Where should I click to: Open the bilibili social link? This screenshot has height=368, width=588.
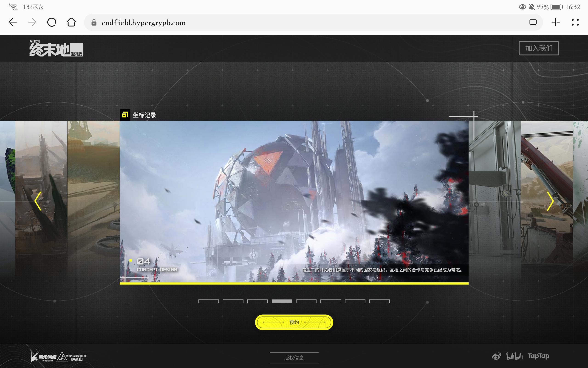click(x=514, y=356)
